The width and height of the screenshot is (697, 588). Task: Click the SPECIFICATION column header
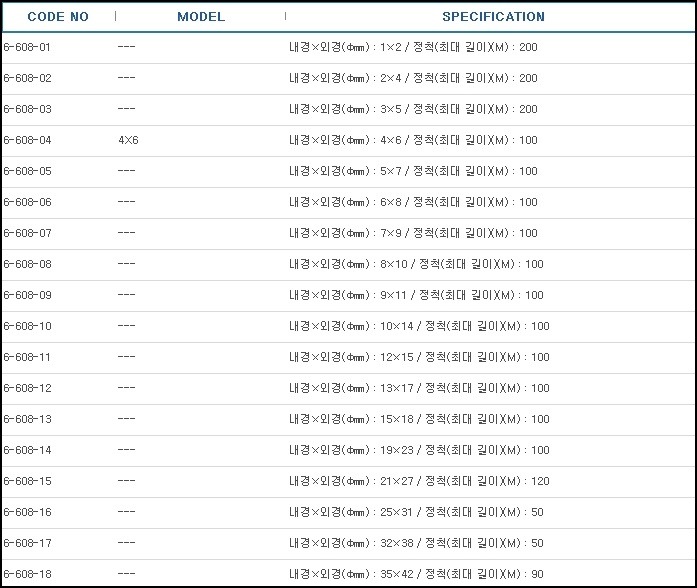coord(493,17)
